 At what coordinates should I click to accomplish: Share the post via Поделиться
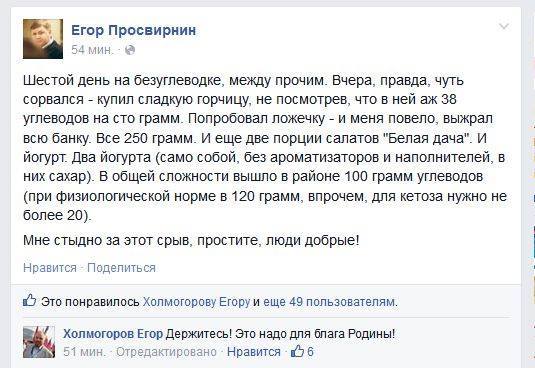[x=121, y=268]
